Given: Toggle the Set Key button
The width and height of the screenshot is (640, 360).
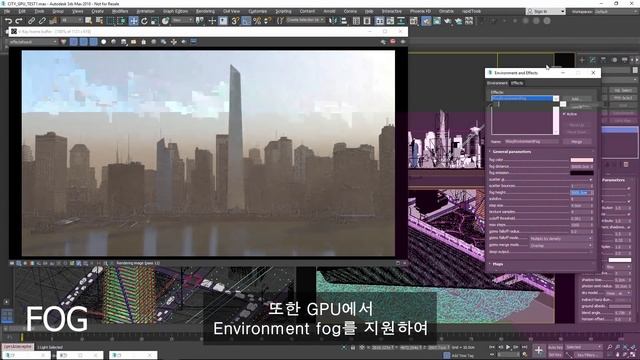Looking at the screenshot, I should 555,355.
